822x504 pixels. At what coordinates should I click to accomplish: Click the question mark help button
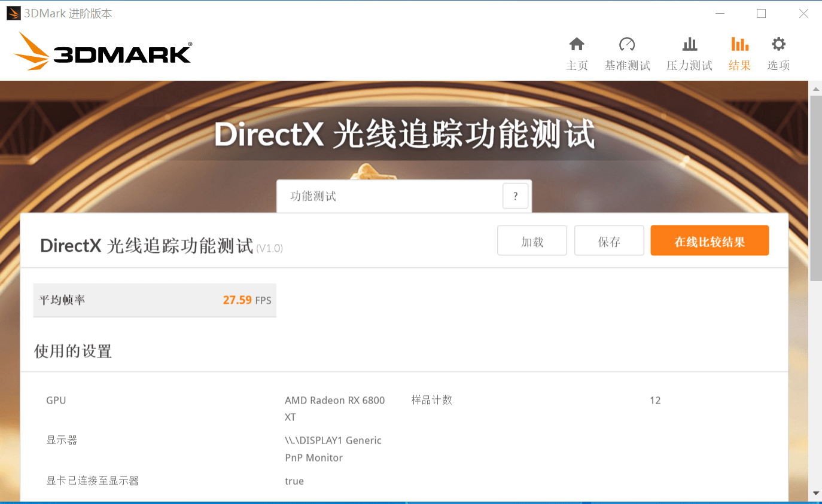tap(516, 196)
